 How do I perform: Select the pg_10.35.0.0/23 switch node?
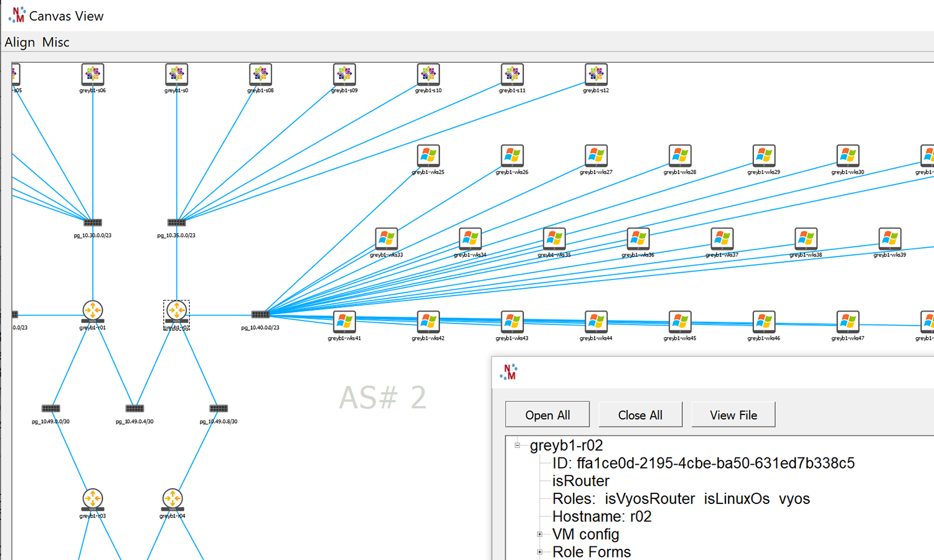click(x=177, y=223)
